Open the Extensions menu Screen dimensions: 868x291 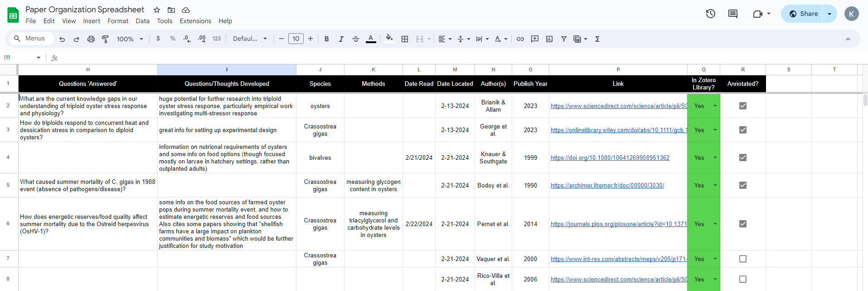point(195,21)
